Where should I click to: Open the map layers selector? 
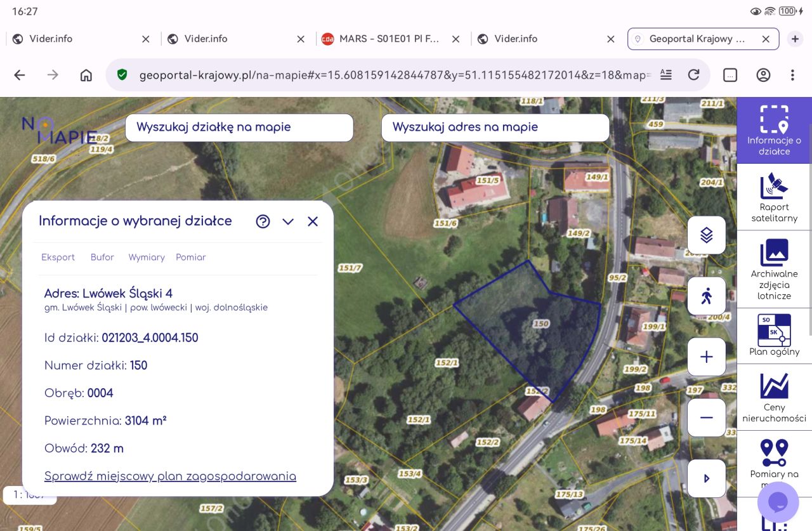(706, 235)
